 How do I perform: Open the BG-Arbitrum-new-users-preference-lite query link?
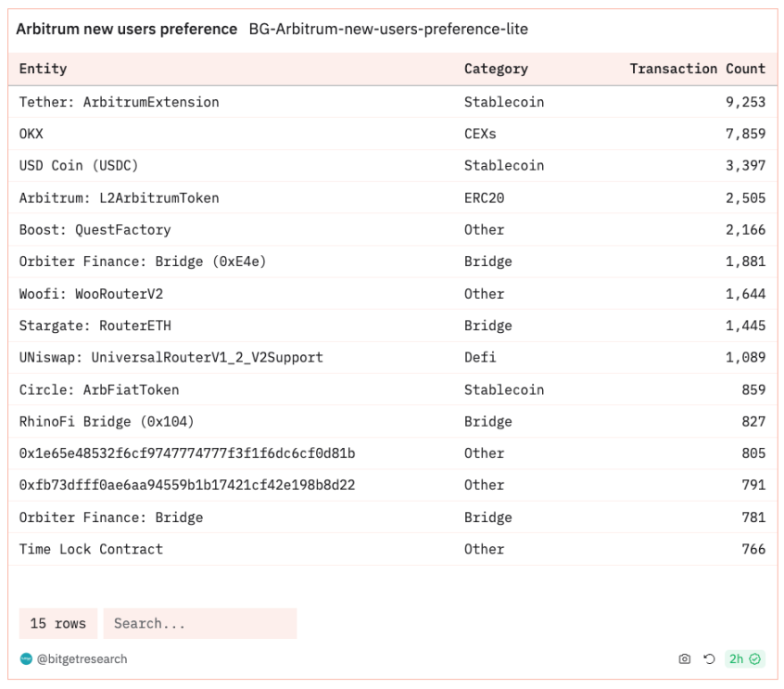[388, 30]
